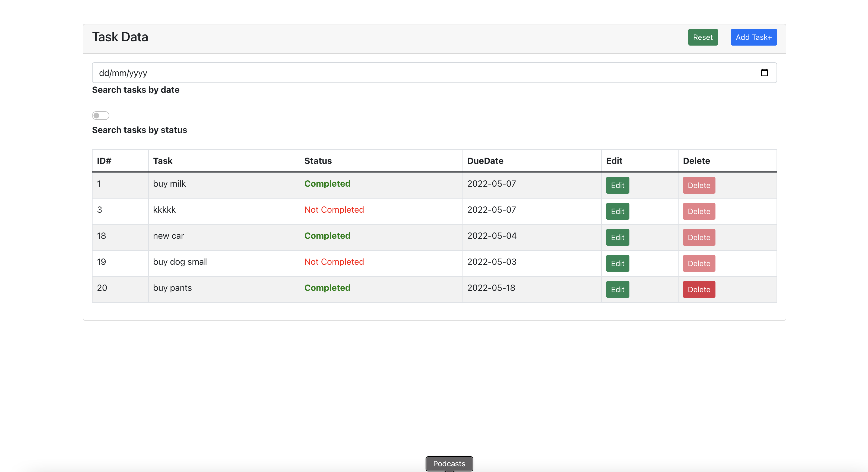The height and width of the screenshot is (472, 868).
Task: Click due date 2022-05-18
Action: [x=491, y=288]
